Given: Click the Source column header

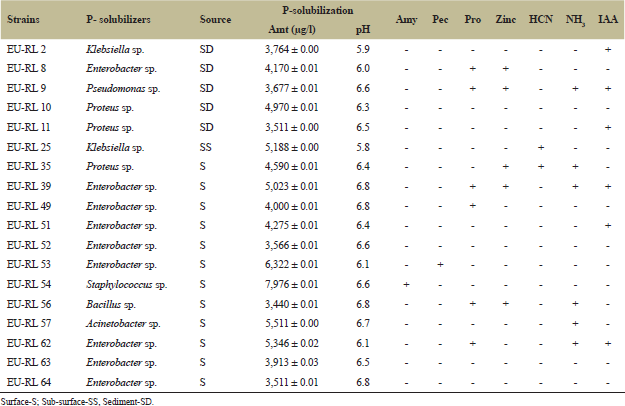Looking at the screenshot, I should [216, 19].
